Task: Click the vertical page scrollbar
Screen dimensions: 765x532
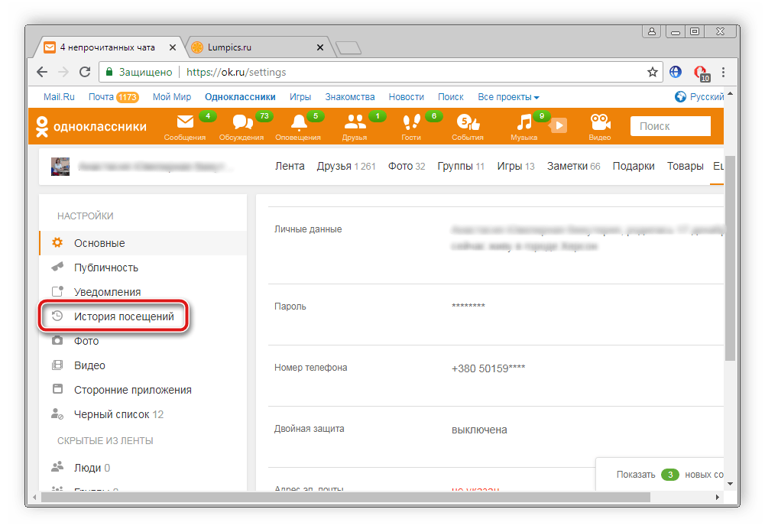Action: pyautogui.click(x=730, y=260)
